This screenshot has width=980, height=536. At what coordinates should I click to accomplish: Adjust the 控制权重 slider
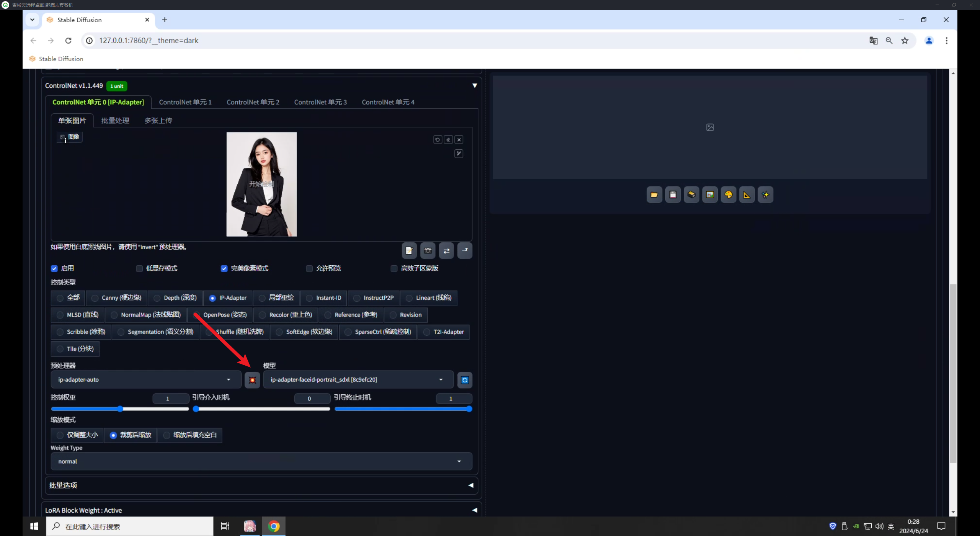pyautogui.click(x=120, y=409)
